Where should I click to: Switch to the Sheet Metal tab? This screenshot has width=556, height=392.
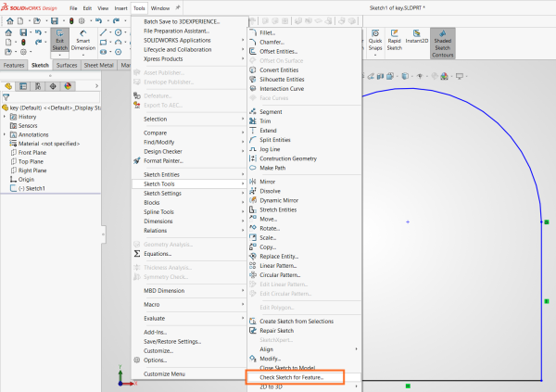[x=98, y=65]
